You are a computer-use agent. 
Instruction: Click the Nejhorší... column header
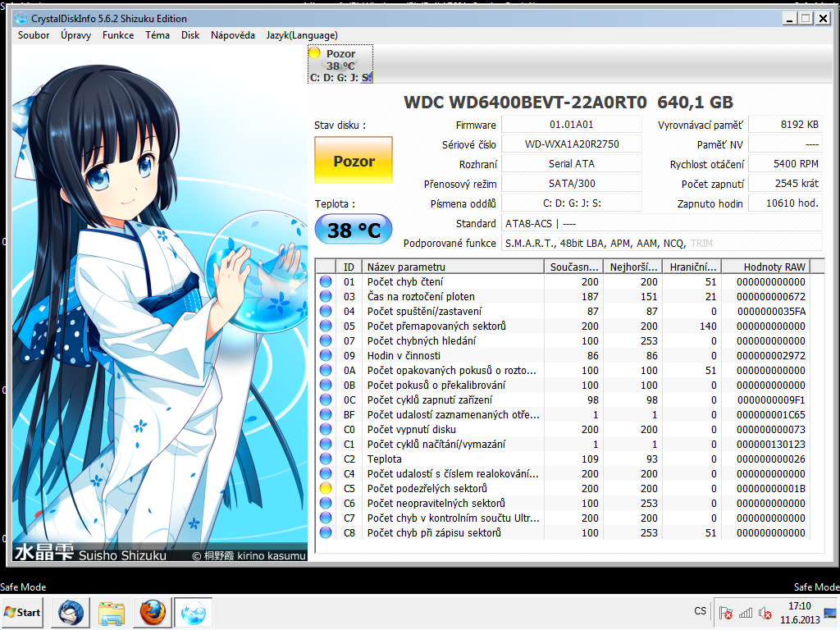tap(633, 267)
